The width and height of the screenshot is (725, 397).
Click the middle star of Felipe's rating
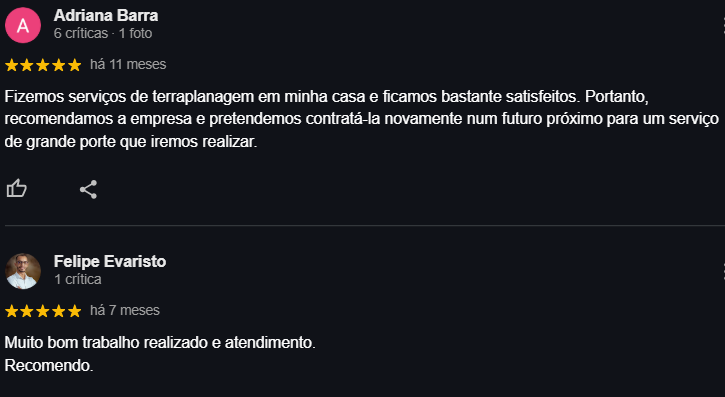click(x=43, y=311)
